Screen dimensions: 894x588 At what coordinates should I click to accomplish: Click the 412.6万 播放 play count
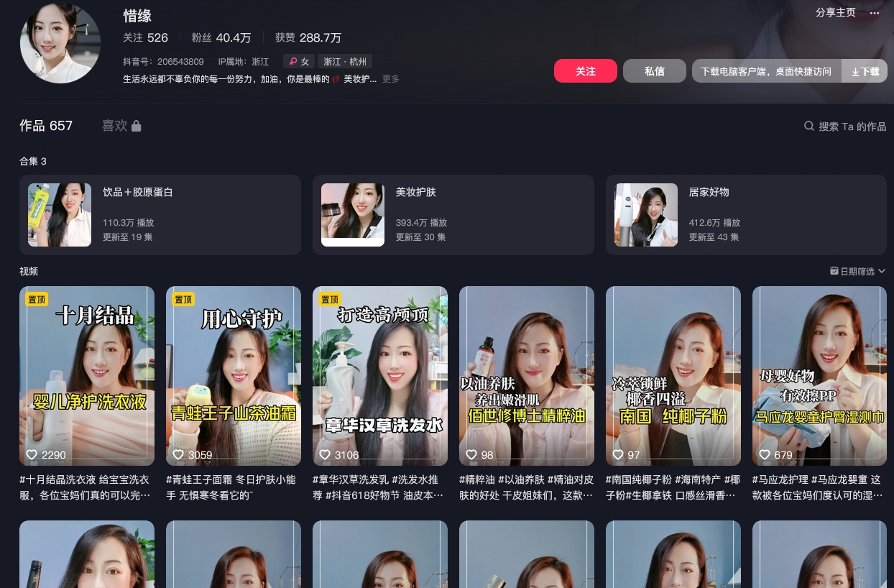tap(714, 223)
